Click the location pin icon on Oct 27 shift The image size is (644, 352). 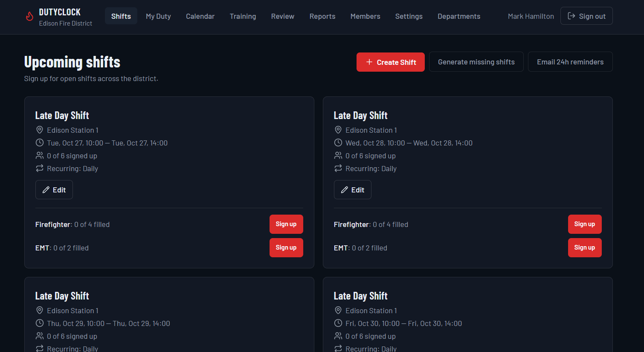coord(40,130)
